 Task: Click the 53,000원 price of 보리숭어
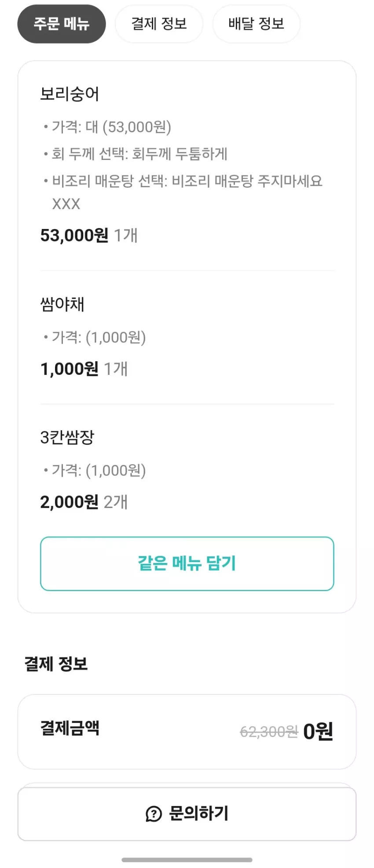point(74,235)
